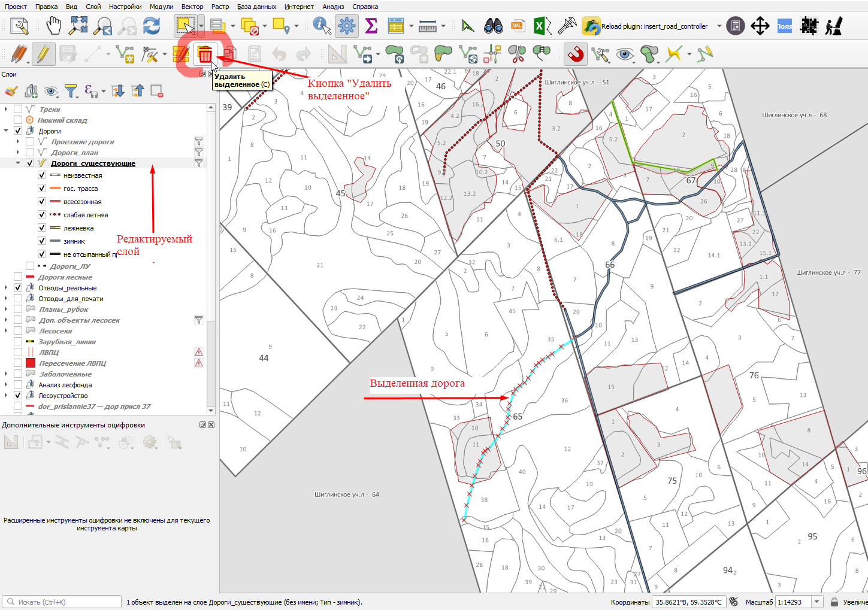The width and height of the screenshot is (868, 610).
Task: Enable the Треки layer checkbox
Action: pos(18,109)
